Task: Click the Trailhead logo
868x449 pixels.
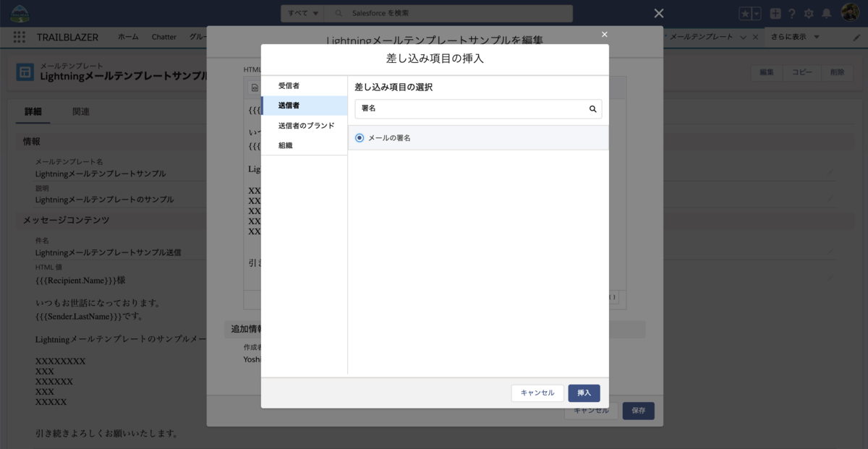Action: pos(20,12)
